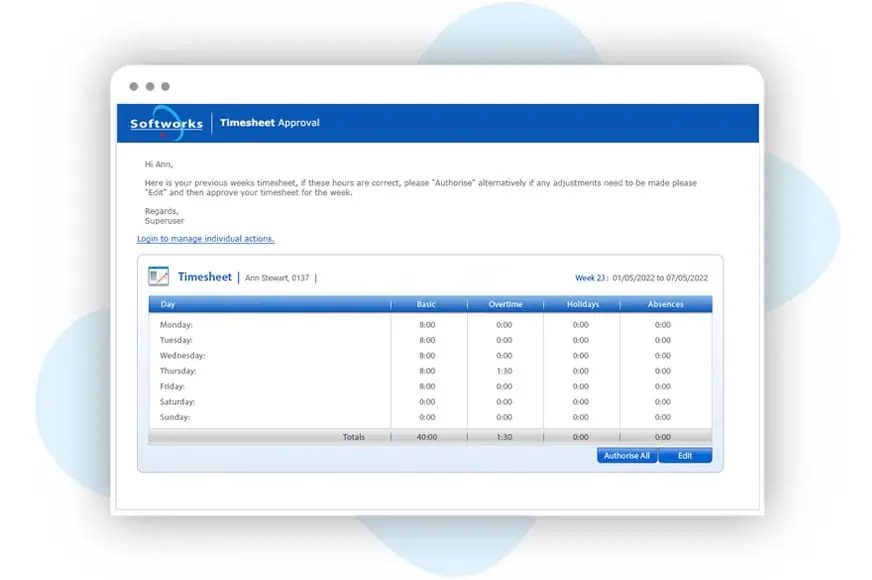Select the Thursday row label
The width and height of the screenshot is (872, 580).
tap(178, 371)
